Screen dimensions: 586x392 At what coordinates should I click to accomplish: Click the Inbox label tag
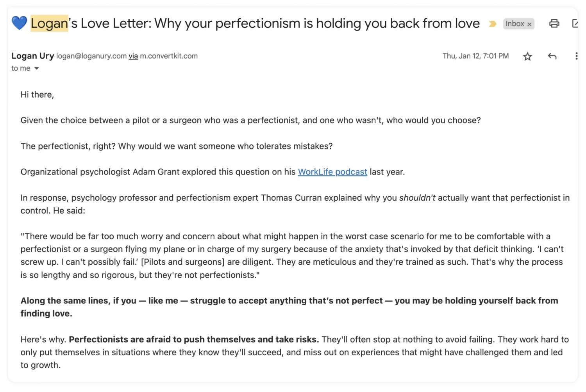[x=515, y=24]
